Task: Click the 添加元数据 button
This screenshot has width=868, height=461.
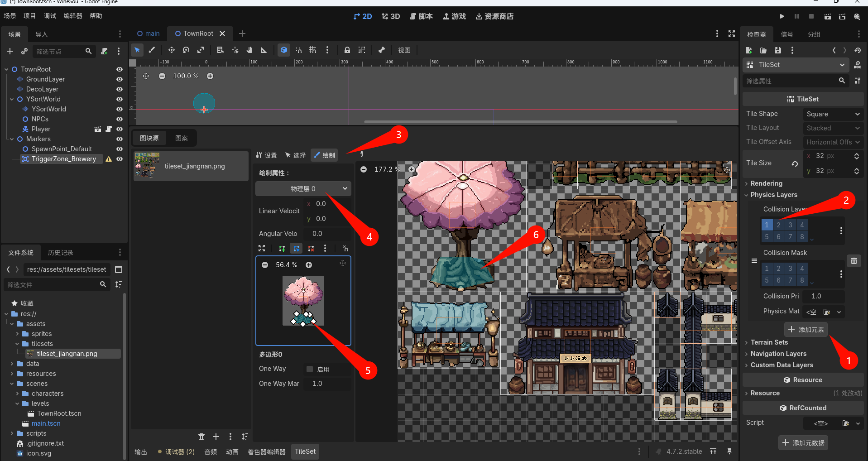Action: tap(803, 443)
